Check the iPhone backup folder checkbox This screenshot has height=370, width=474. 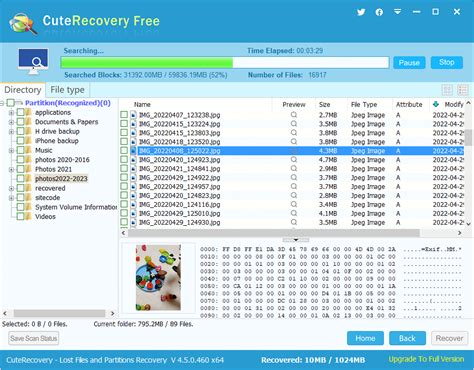pos(20,141)
